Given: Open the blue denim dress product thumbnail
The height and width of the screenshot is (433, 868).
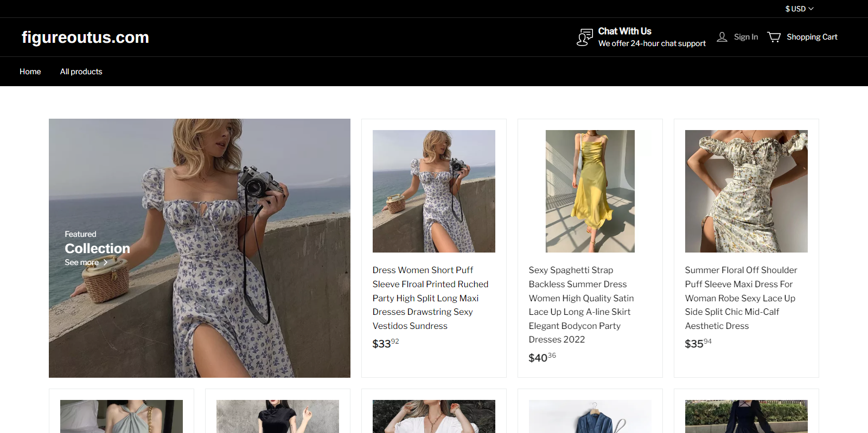Looking at the screenshot, I should (x=590, y=416).
